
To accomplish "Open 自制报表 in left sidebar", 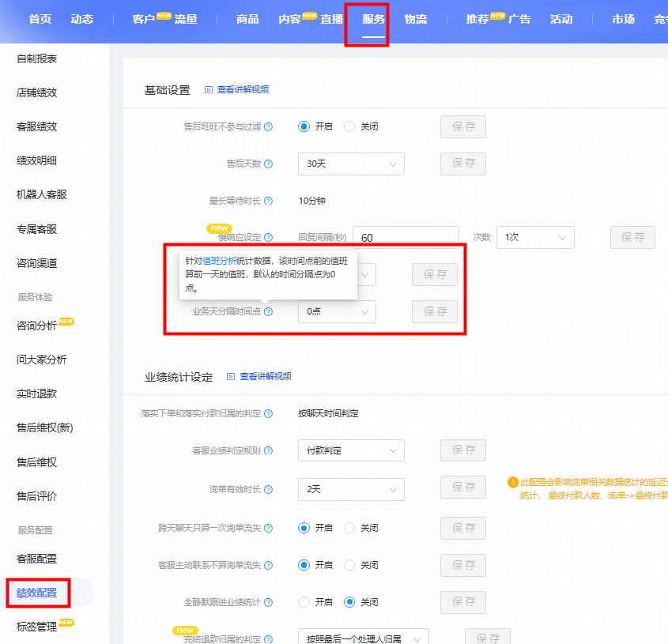I will pyautogui.click(x=36, y=58).
